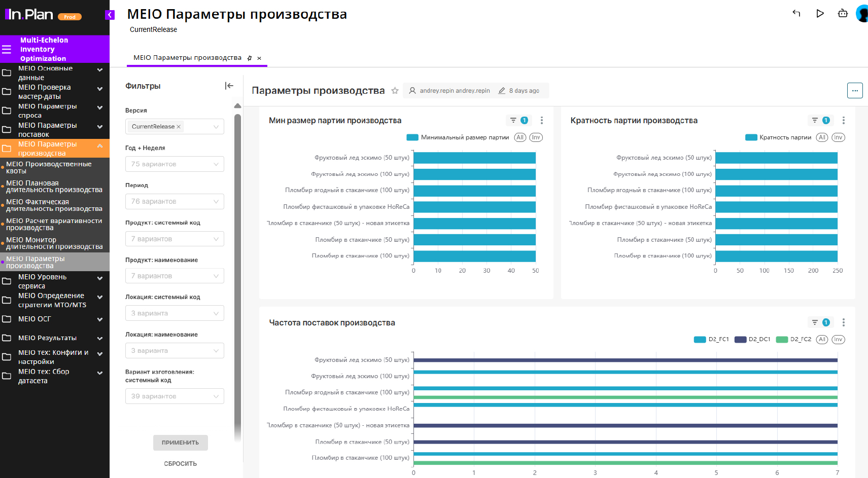Open the robot assistant icon
This screenshot has height=478, width=868.
(843, 14)
